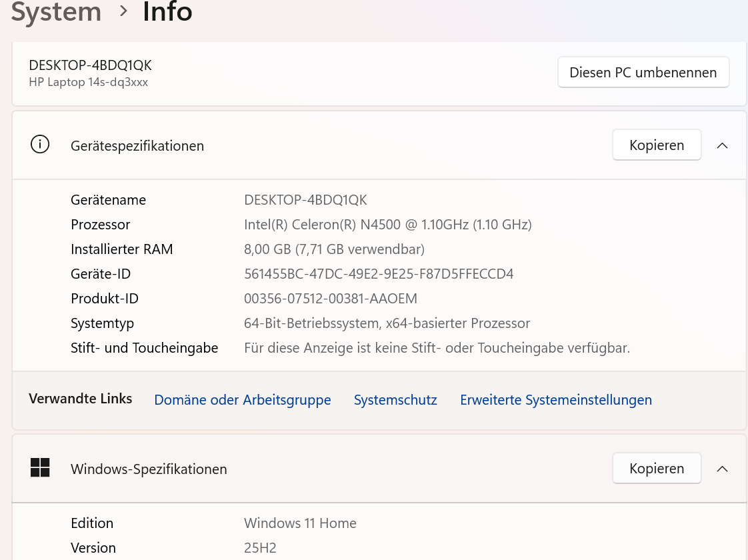Select the keine Stift- oder Toucheingabe text

click(x=437, y=348)
